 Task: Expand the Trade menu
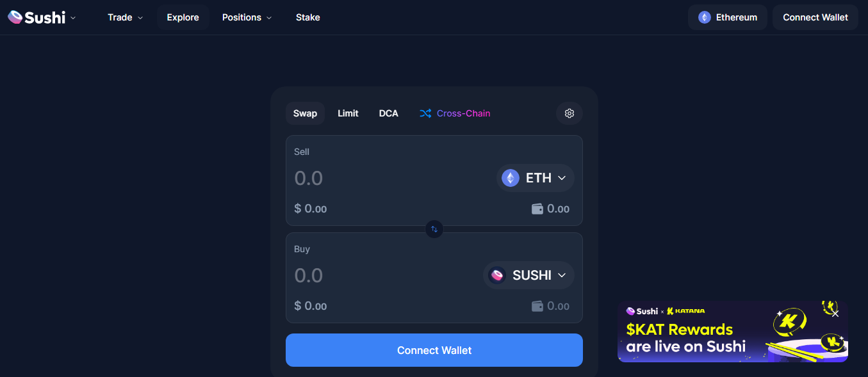coord(125,17)
